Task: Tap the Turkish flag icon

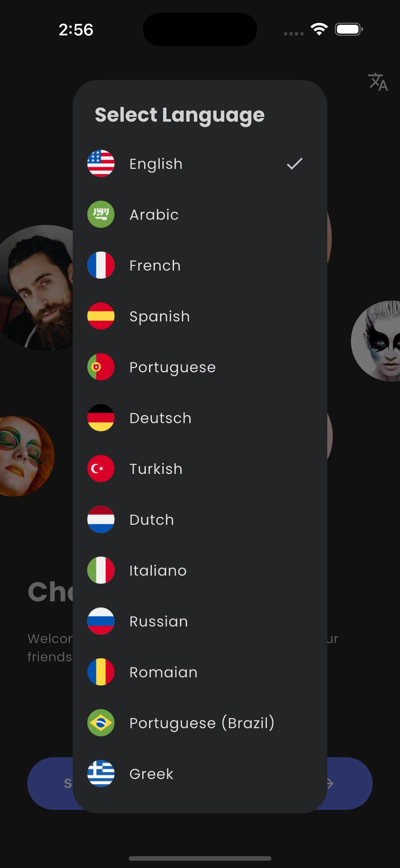Action: coord(101,469)
